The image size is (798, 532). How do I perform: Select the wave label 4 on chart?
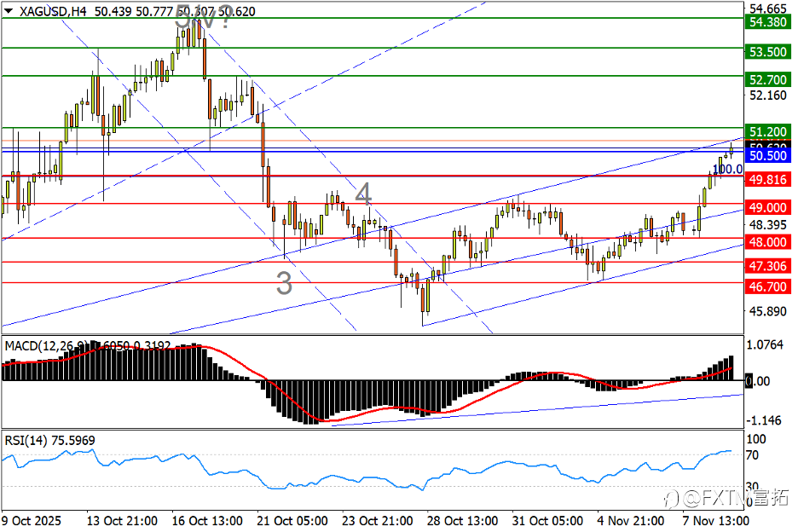click(363, 194)
